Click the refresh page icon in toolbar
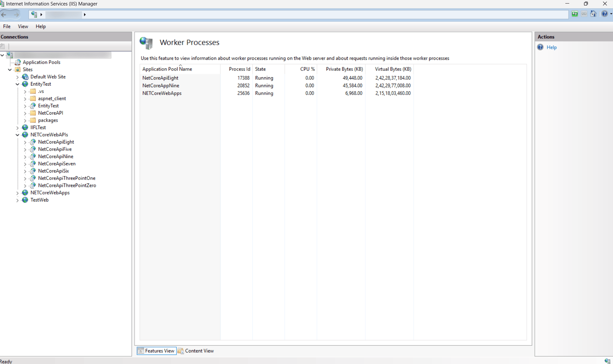 [x=575, y=14]
